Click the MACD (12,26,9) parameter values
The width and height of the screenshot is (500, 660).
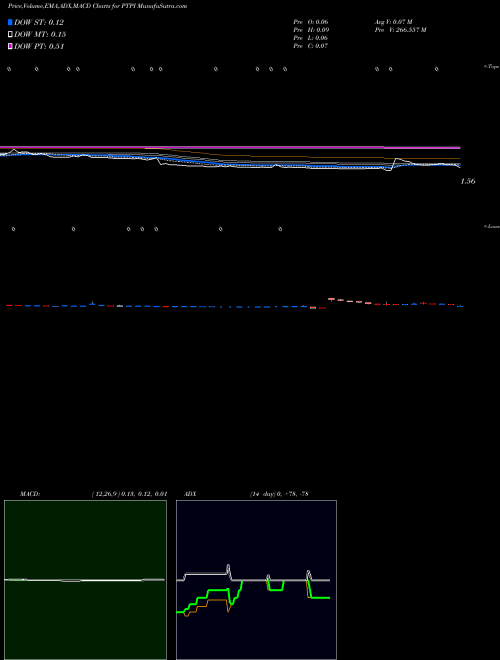tap(129, 494)
